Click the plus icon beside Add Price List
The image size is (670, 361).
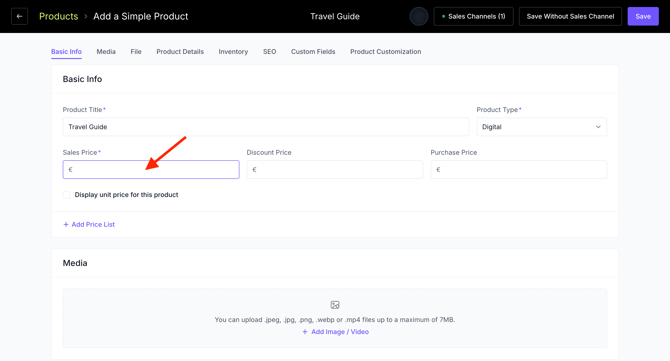coord(66,224)
